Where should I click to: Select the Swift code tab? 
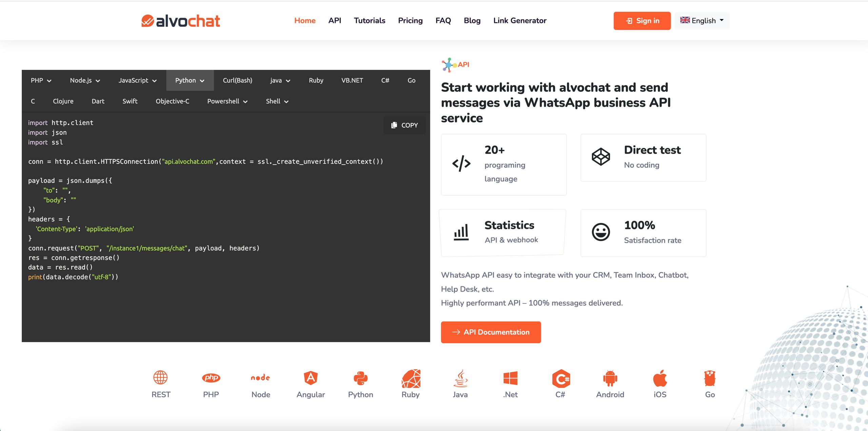coord(130,101)
